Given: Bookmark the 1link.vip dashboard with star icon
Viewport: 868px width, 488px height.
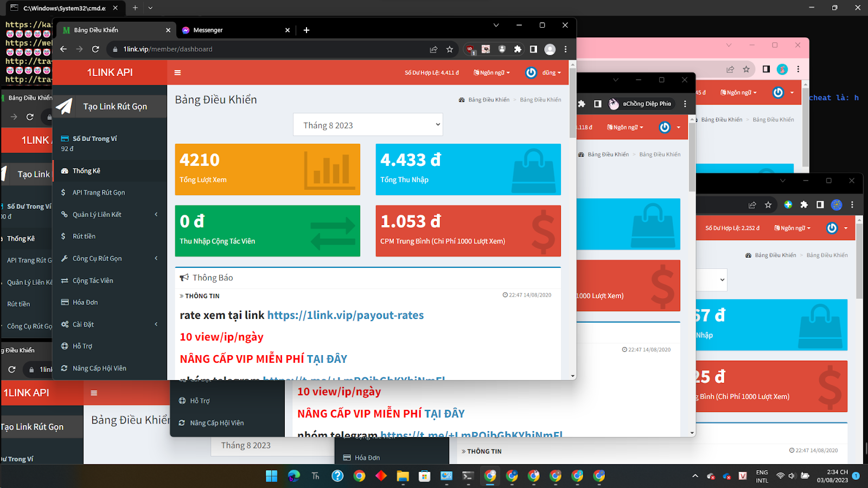Looking at the screenshot, I should point(450,49).
